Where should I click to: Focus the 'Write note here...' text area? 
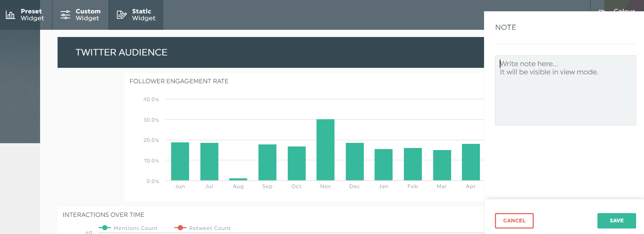565,90
